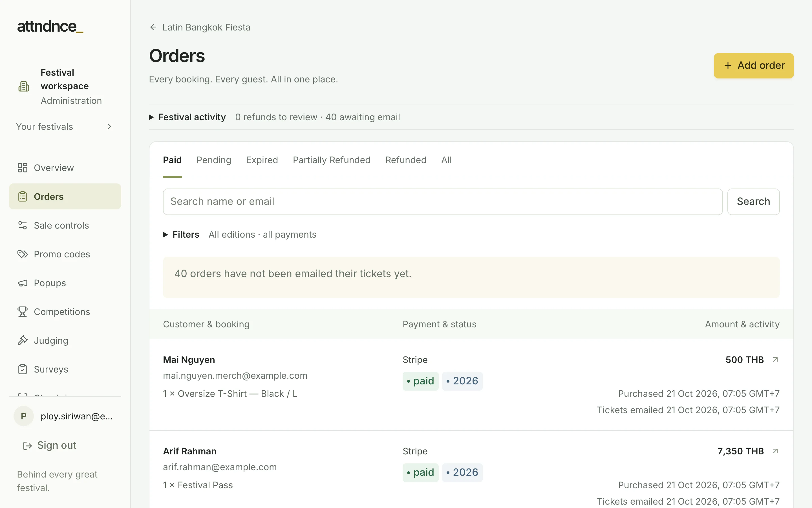Click the Popups megaphone icon

(23, 283)
